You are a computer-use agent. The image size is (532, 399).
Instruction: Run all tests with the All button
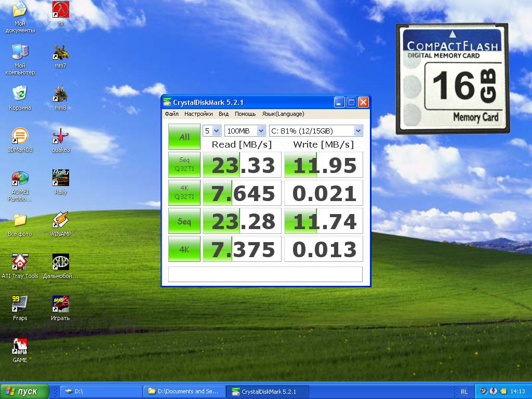(184, 137)
